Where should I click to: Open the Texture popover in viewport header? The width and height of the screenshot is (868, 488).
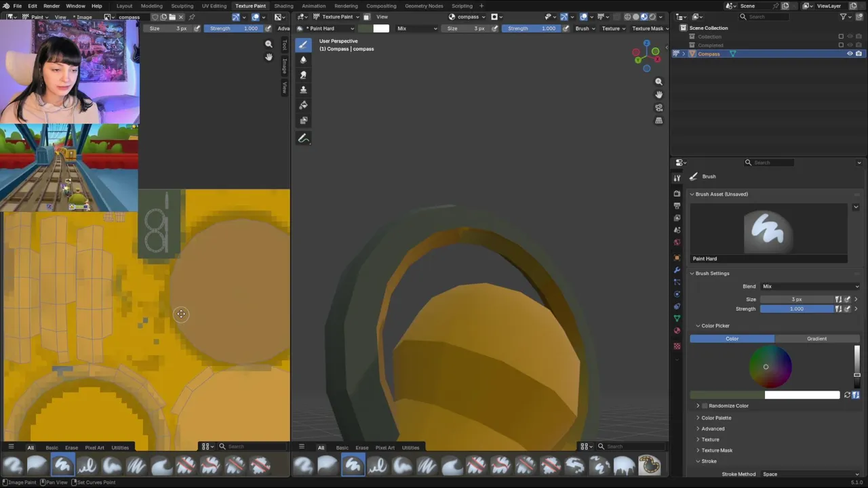(614, 28)
